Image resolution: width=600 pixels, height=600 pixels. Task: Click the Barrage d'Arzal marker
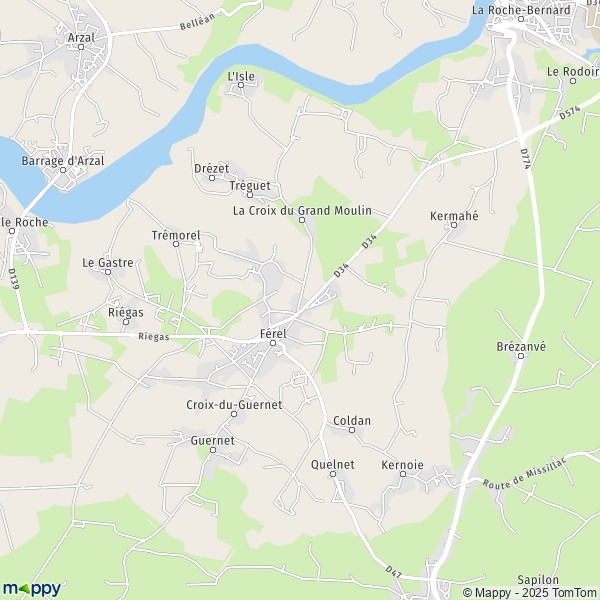pyautogui.click(x=63, y=170)
